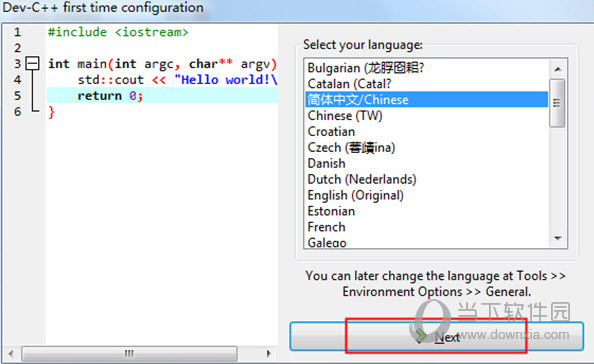The width and height of the screenshot is (594, 364).
Task: Select 简体中文/Chinese language entry
Action: pos(427,100)
